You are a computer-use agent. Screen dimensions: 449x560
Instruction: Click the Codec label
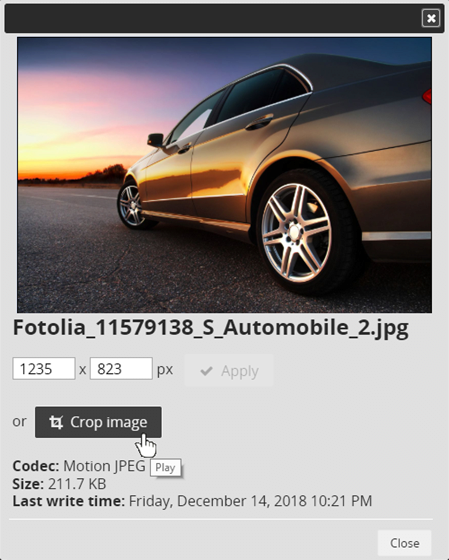point(36,466)
